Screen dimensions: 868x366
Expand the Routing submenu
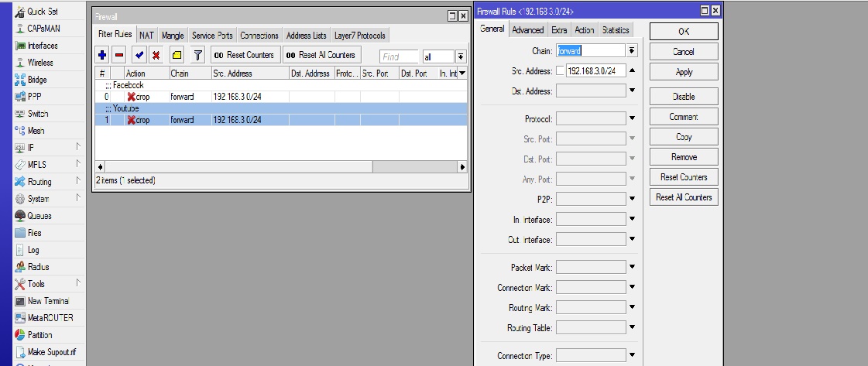point(78,181)
